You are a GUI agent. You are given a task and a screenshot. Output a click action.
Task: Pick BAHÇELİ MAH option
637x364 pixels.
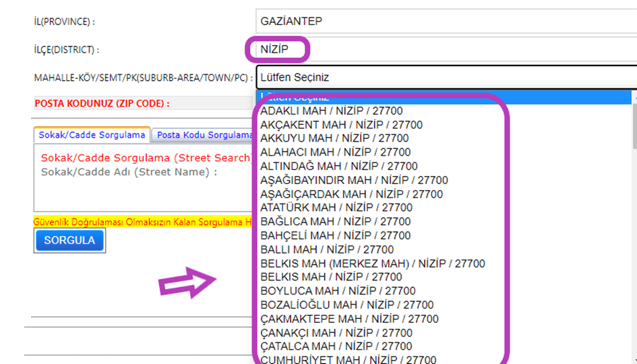(335, 236)
